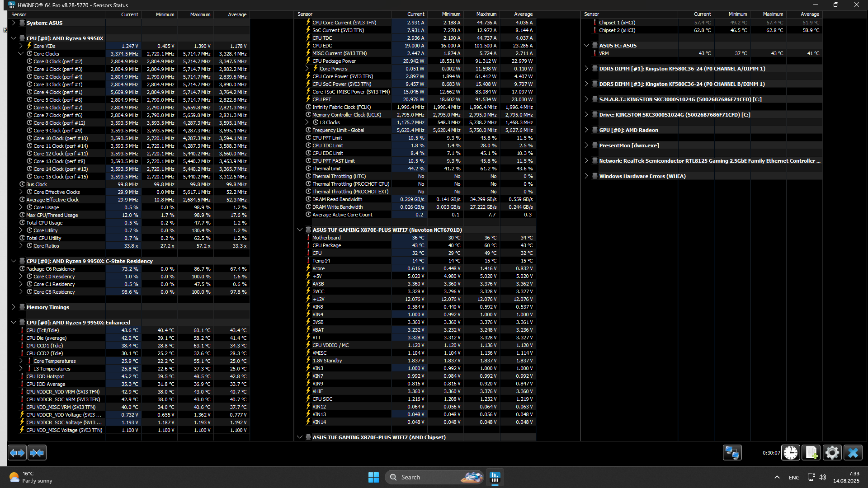Collapse the ASUS EC: ASUS sensor group
Screen dimensions: 868x488
[586, 46]
